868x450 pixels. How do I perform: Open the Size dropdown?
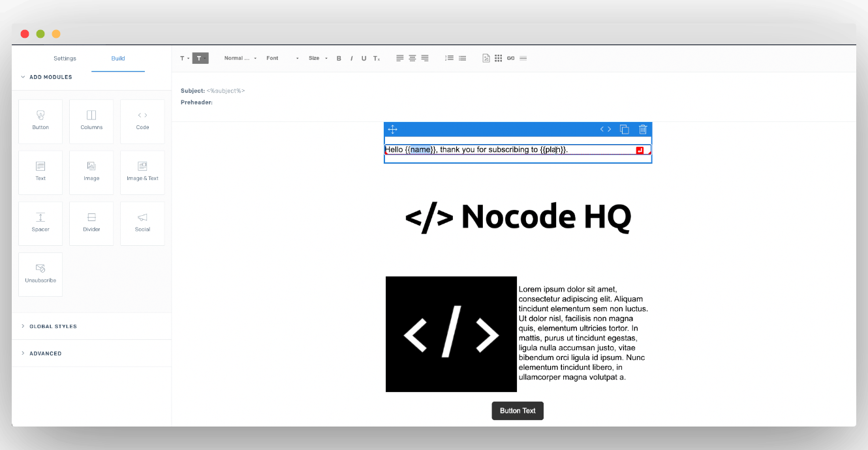(x=318, y=58)
